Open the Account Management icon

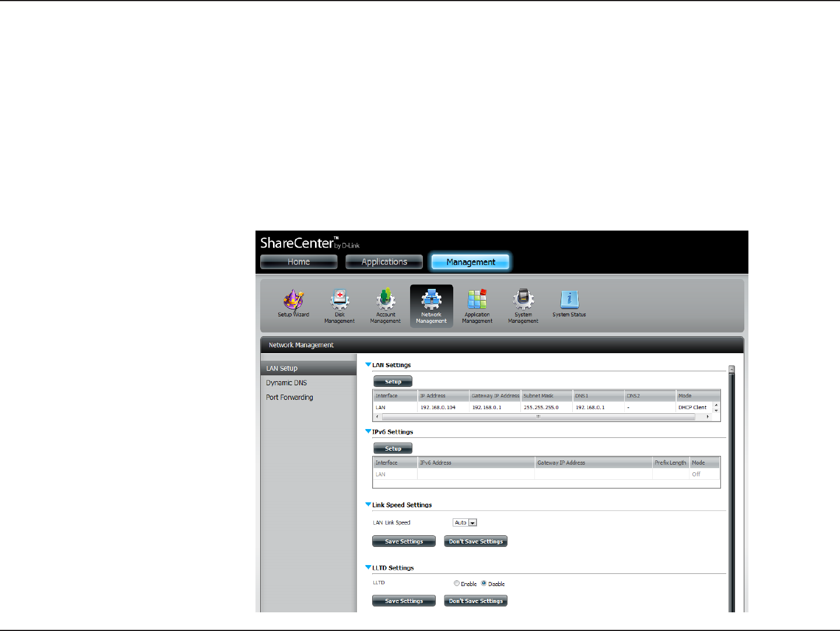click(x=385, y=306)
